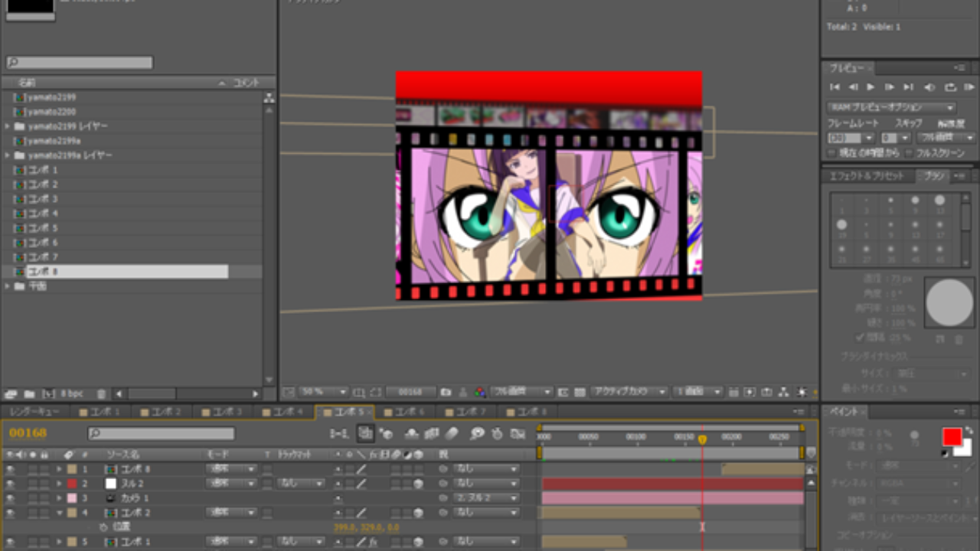The width and height of the screenshot is (980, 551).
Task: Click the red label color of layer 2
Action: click(72, 484)
